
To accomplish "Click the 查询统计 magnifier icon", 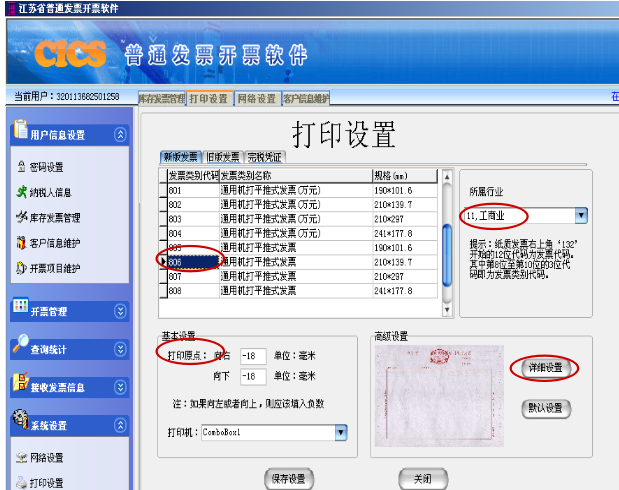I will click(21, 344).
